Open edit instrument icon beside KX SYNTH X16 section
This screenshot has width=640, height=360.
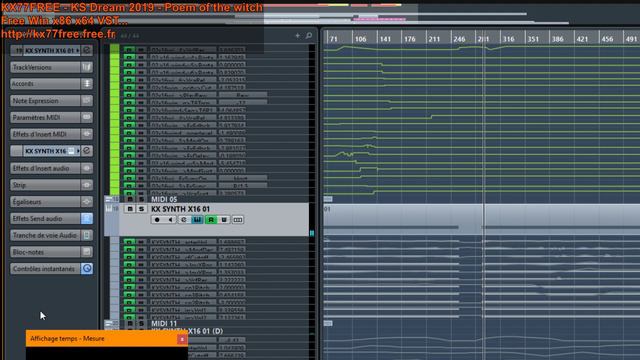[87, 151]
